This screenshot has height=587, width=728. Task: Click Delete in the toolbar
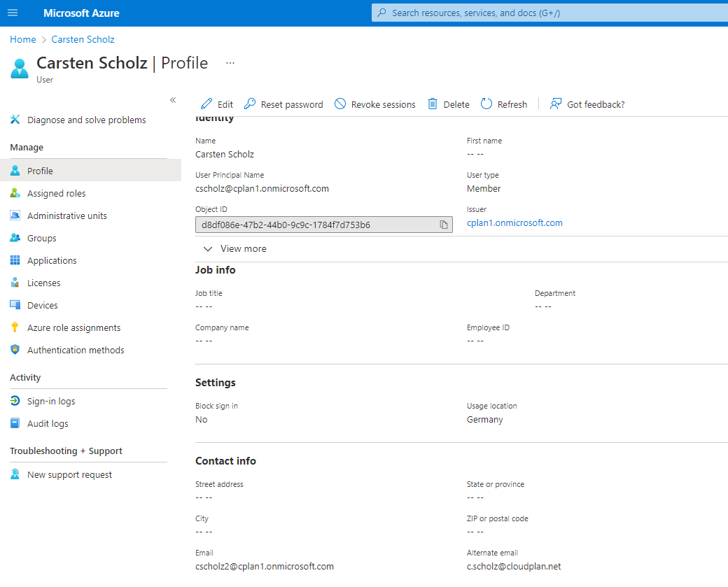(456, 104)
